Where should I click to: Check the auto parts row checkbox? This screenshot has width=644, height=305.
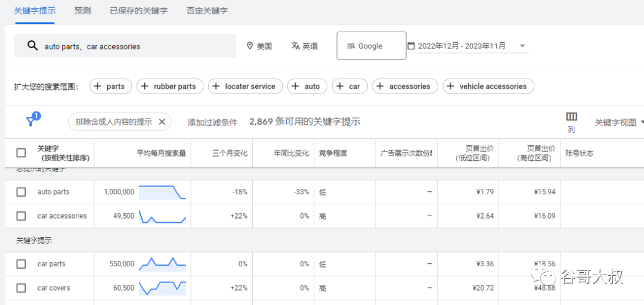point(21,192)
